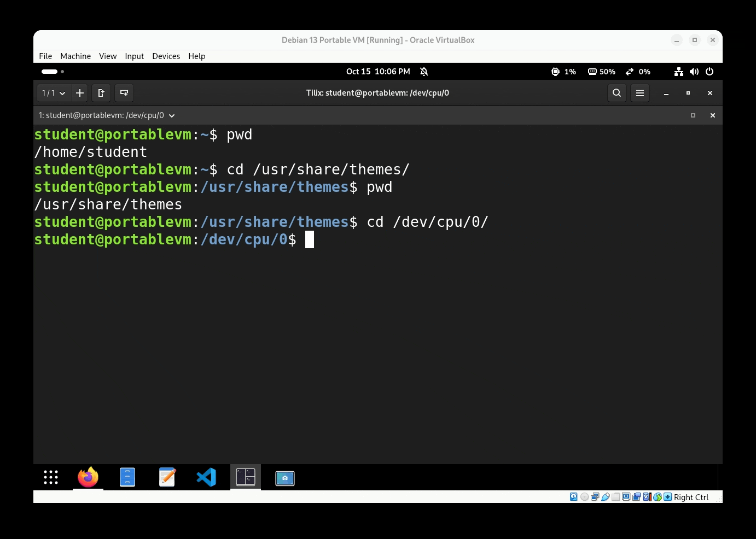The image size is (756, 539).
Task: Open the system power menu in top bar
Action: 710,72
